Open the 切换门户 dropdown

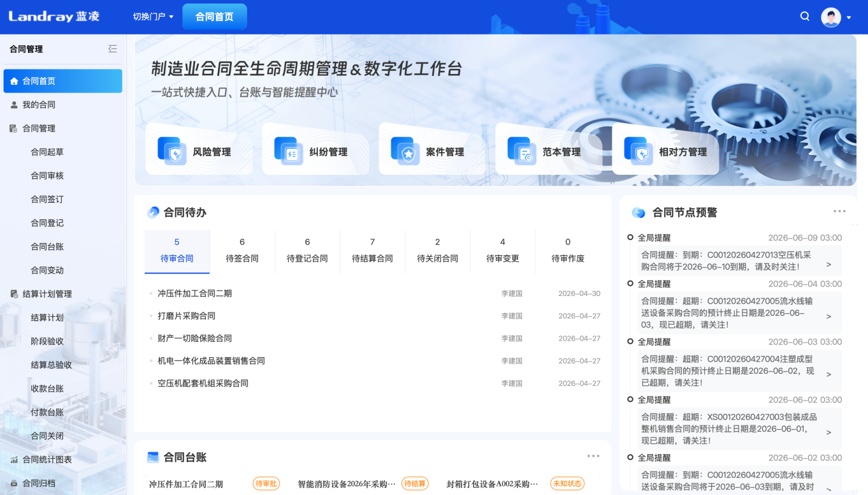[x=153, y=17]
